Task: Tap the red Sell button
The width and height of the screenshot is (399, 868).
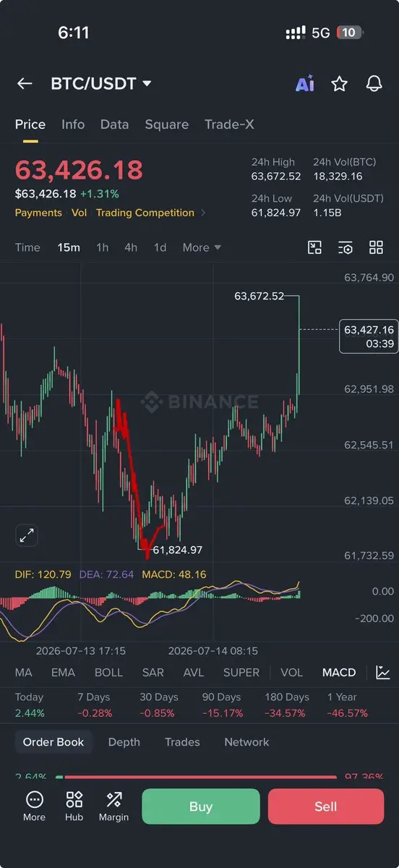Action: (326, 807)
